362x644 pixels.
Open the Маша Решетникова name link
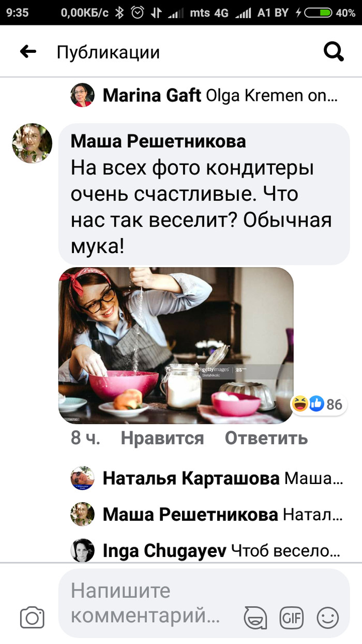pos(158,141)
